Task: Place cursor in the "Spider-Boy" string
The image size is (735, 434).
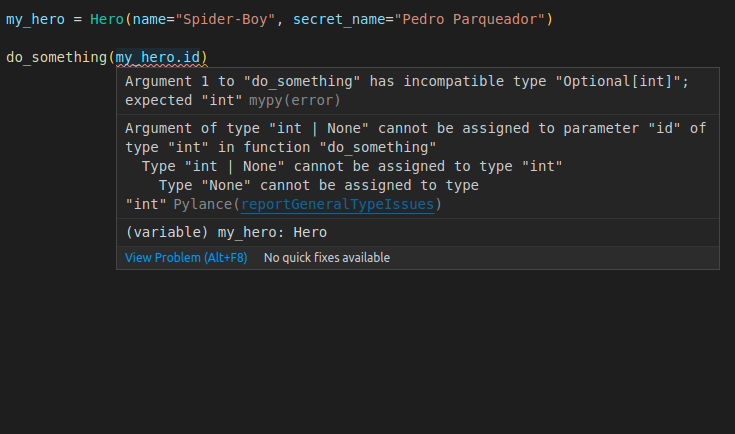Action: coord(232,19)
